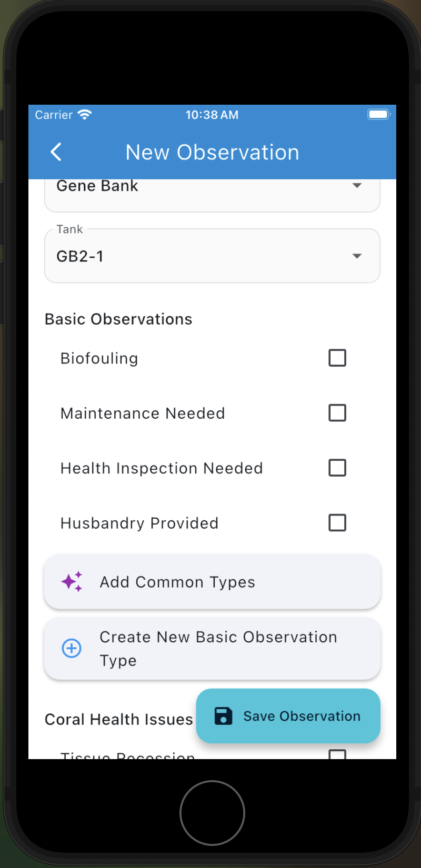Check the partially visible Tissue Recession box
Screen dimensions: 421x868
click(337, 754)
